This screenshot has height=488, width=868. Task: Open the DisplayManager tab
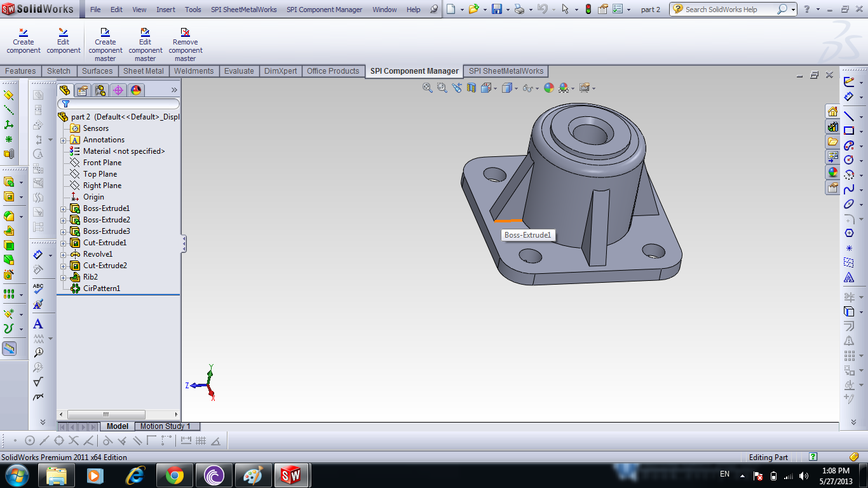point(136,90)
